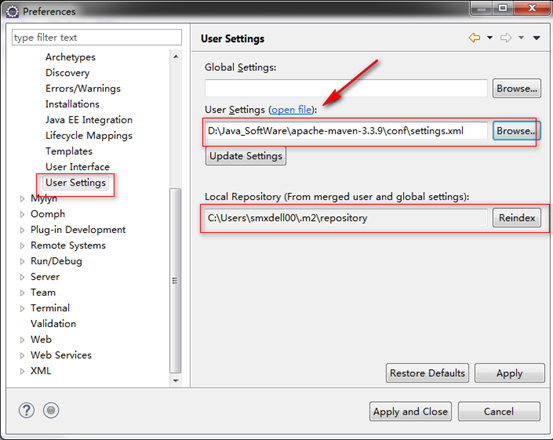Click the Local Repository path field
The width and height of the screenshot is (553, 440).
346,218
